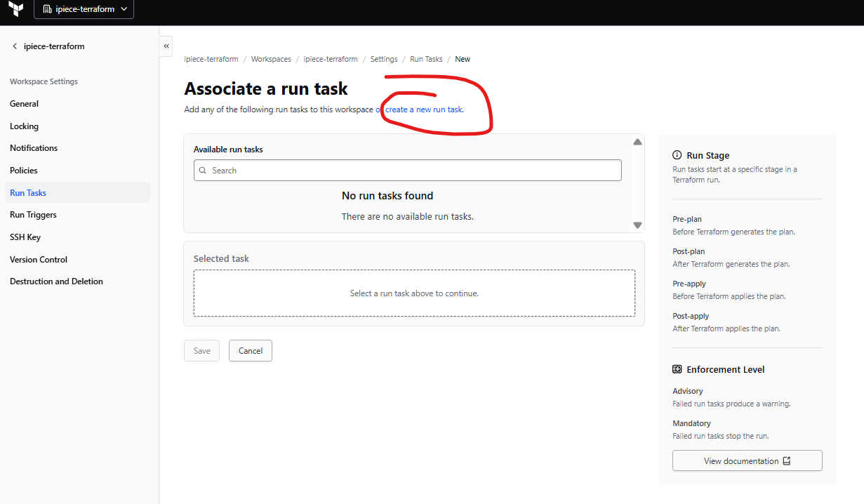Screen dimensions: 864x504
Task: Open View documentation
Action: click(x=747, y=461)
